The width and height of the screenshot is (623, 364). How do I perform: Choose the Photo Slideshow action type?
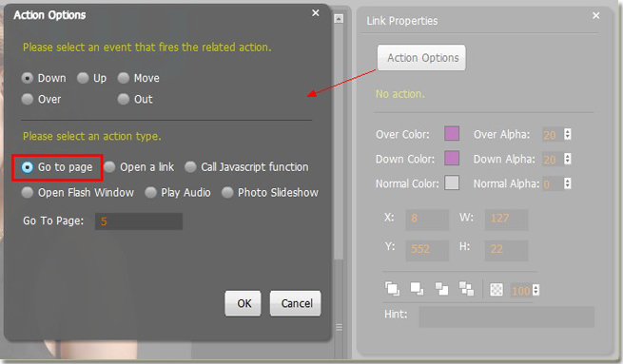[227, 193]
